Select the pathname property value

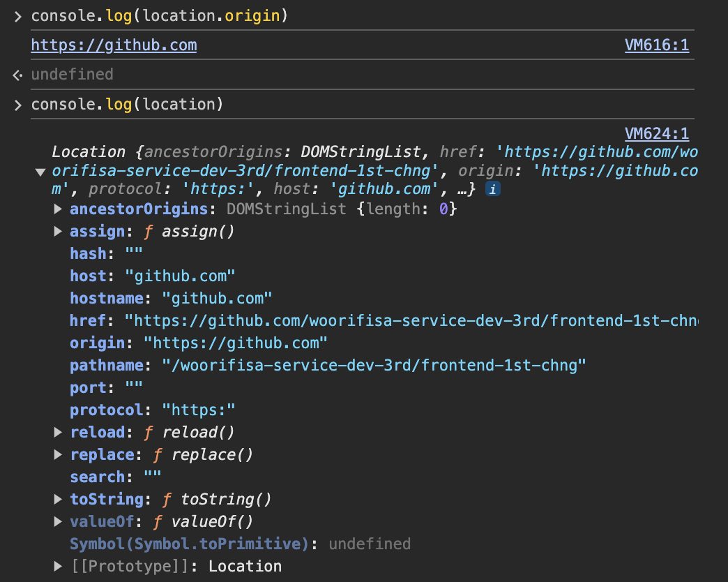click(x=374, y=366)
